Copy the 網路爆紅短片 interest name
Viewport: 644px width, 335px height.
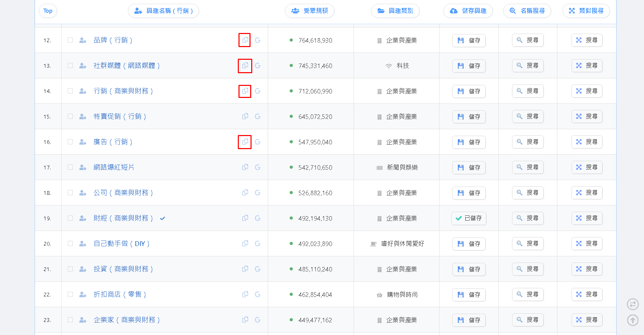(245, 167)
